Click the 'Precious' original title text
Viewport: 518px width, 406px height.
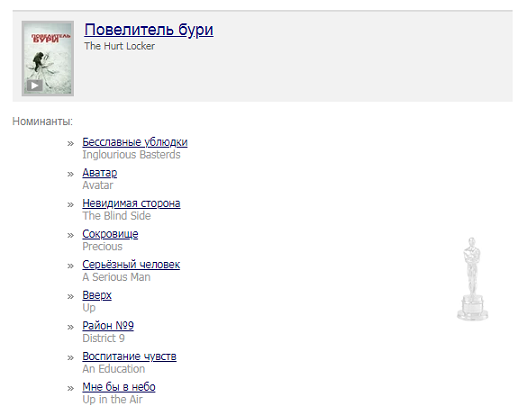(x=102, y=247)
